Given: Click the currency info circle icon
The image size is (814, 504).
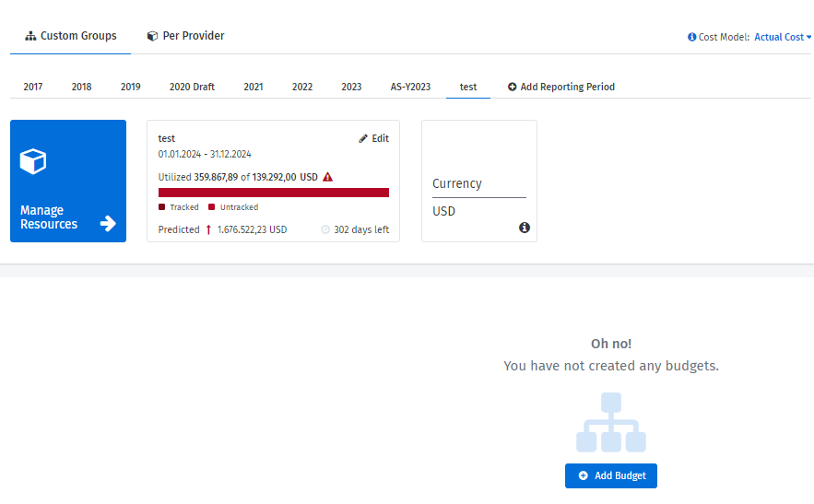Looking at the screenshot, I should click(525, 228).
